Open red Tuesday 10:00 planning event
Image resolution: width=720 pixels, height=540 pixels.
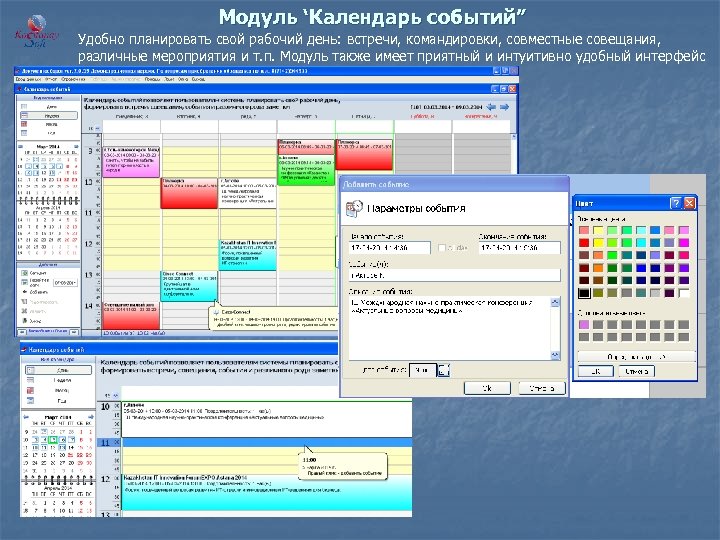coord(189,193)
